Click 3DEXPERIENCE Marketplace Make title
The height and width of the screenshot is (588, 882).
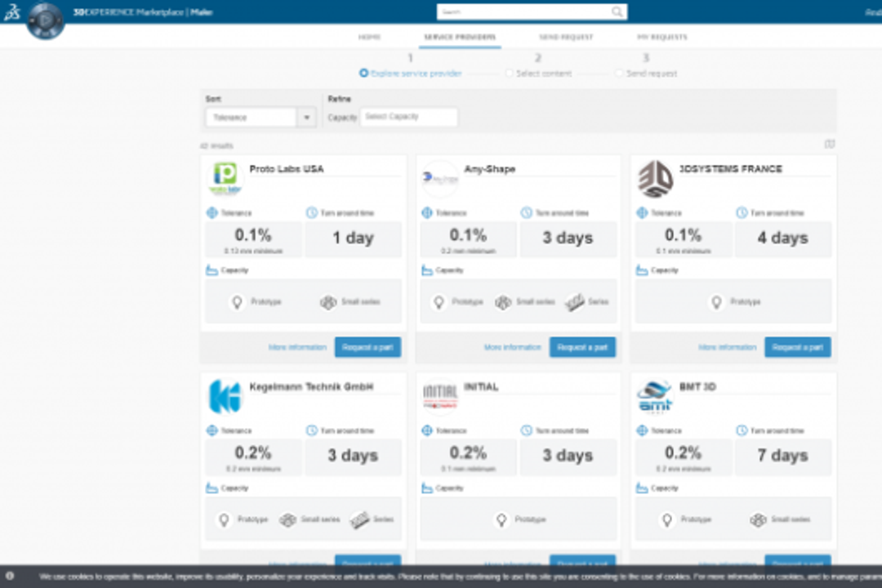click(143, 11)
